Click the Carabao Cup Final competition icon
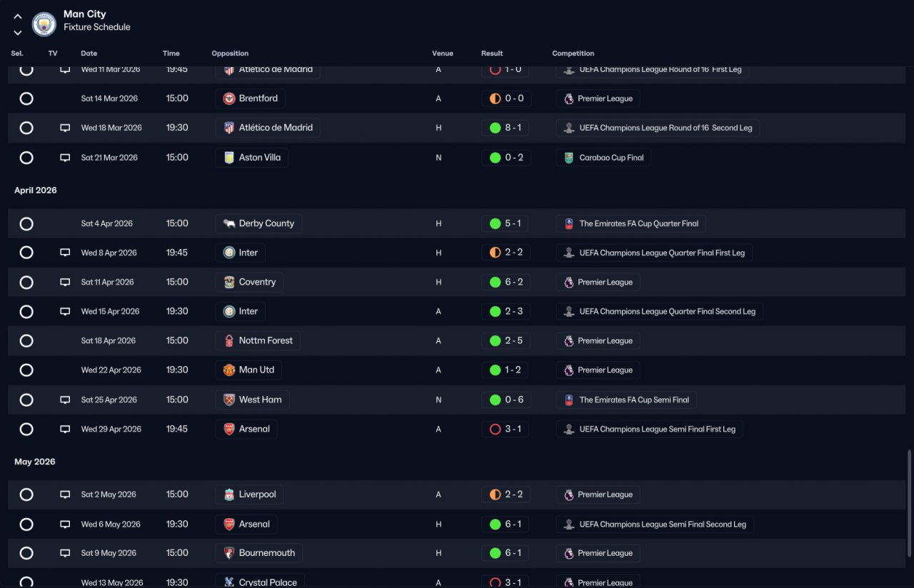 coord(568,158)
